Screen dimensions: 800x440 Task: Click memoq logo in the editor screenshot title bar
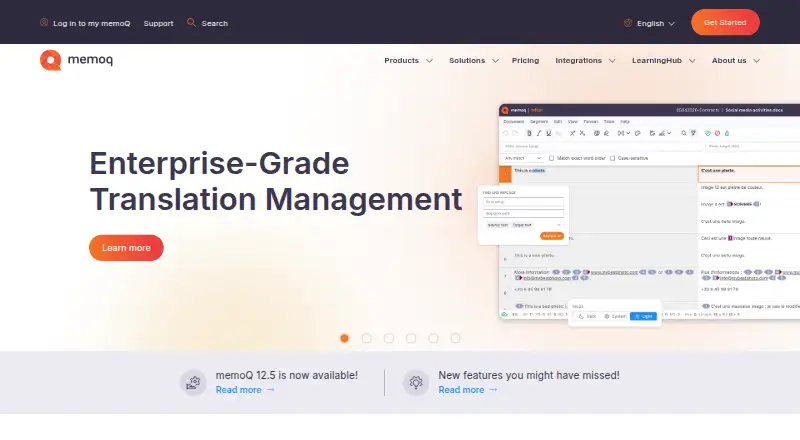pyautogui.click(x=515, y=110)
